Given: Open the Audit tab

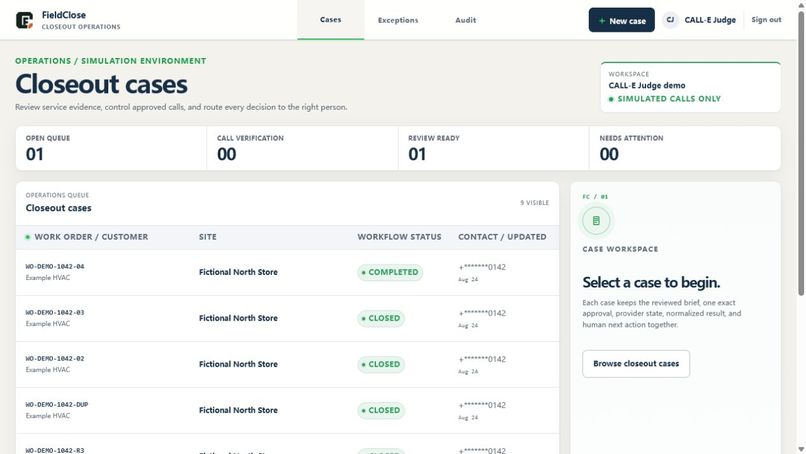Looking at the screenshot, I should 466,20.
